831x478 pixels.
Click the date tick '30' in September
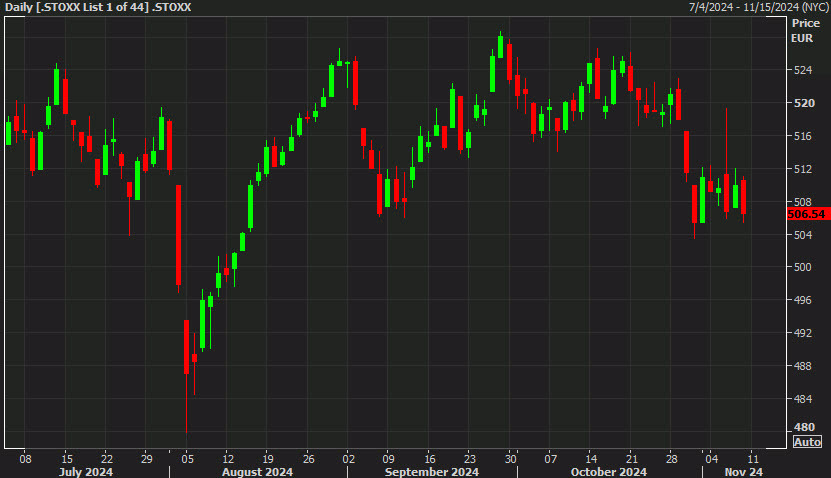[x=510, y=459]
